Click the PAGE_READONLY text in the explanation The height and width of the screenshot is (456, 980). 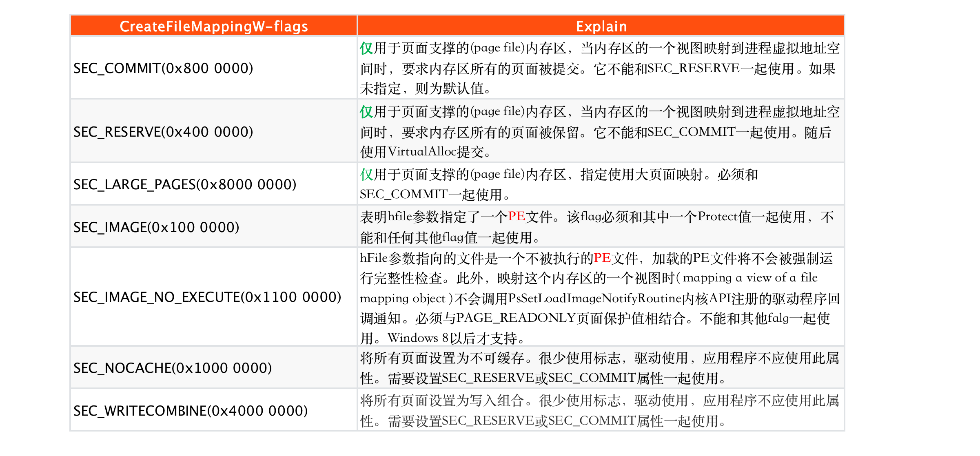click(x=516, y=318)
